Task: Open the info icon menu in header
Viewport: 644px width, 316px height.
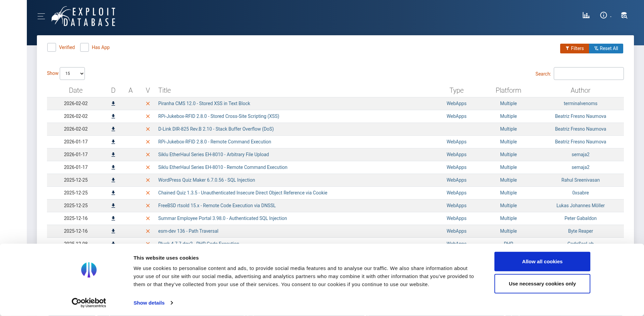Action: tap(604, 15)
